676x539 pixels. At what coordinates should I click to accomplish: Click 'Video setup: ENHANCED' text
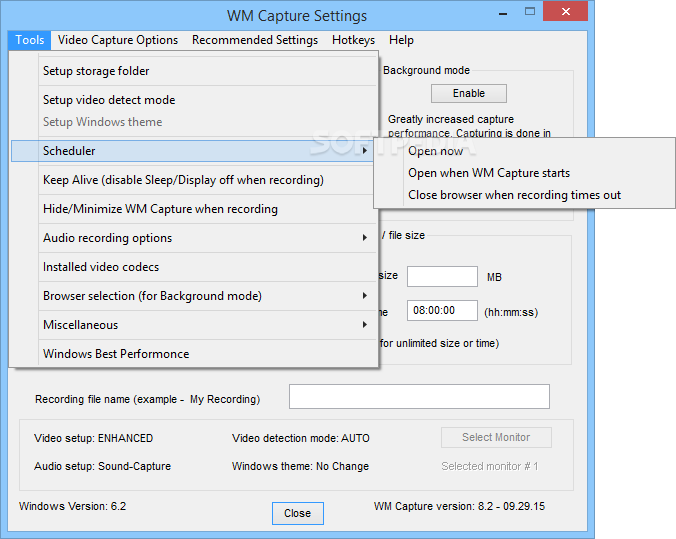point(94,438)
